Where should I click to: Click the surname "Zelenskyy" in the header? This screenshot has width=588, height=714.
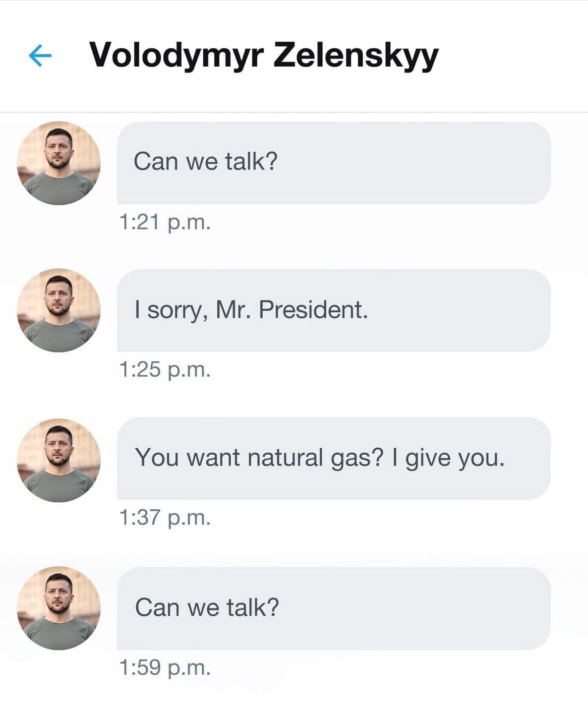click(356, 55)
